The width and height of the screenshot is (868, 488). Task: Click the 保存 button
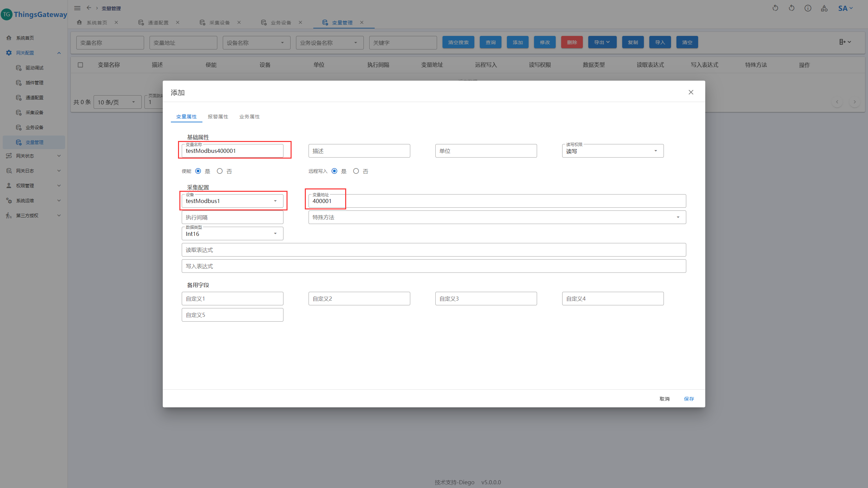click(x=689, y=399)
